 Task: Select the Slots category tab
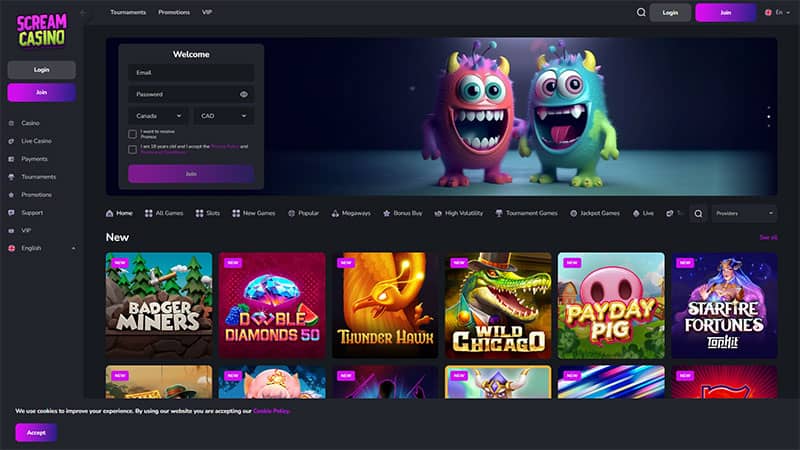click(208, 213)
